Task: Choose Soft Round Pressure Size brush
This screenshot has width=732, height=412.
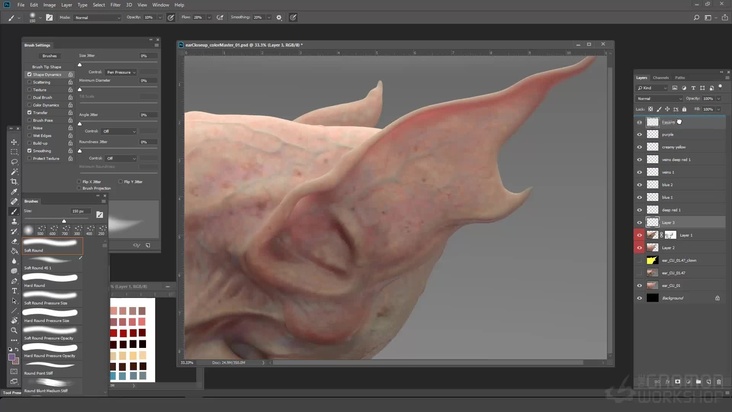Action: pos(51,298)
